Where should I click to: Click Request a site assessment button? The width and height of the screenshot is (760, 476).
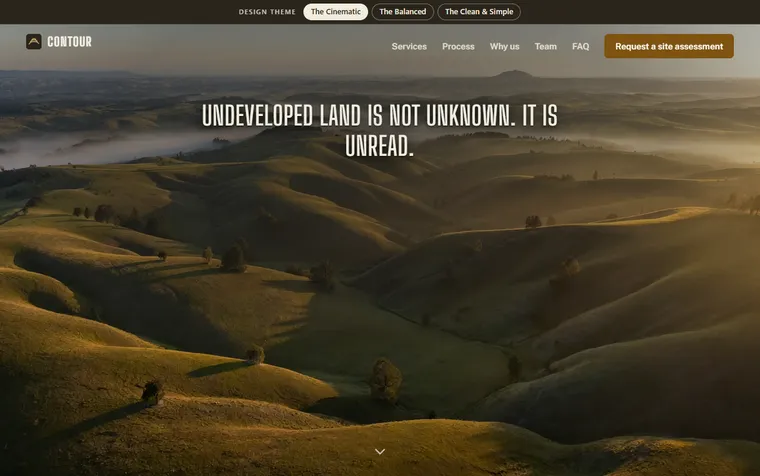(x=669, y=46)
